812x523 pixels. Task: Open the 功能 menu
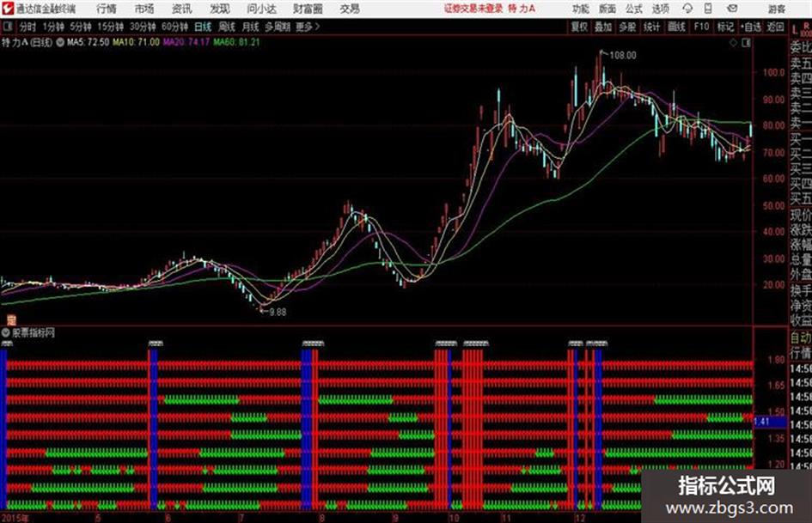click(581, 9)
